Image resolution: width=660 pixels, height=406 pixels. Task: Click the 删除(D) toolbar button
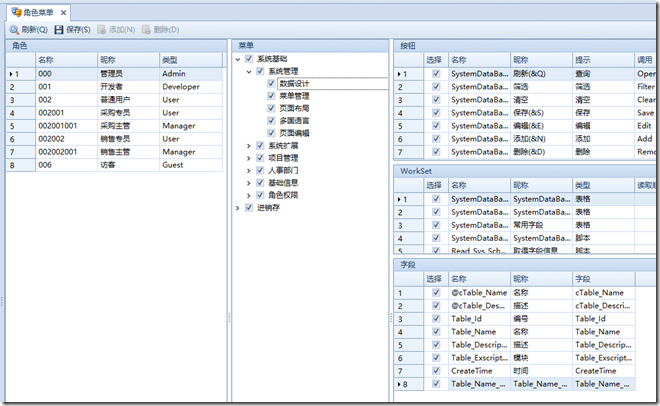click(x=161, y=29)
